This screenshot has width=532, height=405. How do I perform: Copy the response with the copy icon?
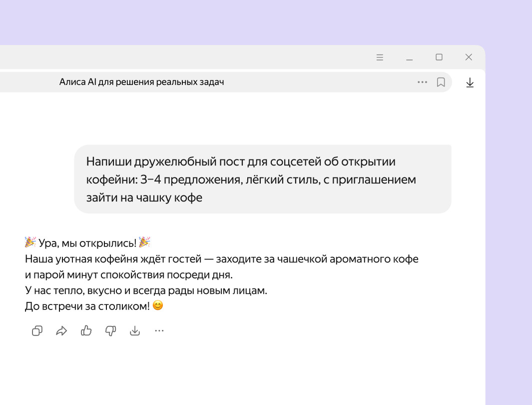coord(37,330)
